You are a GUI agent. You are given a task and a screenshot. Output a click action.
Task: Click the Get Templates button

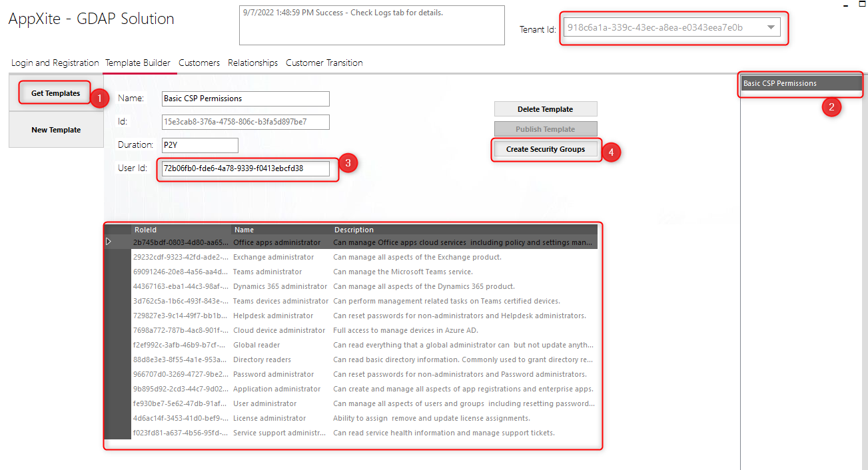[x=56, y=93]
